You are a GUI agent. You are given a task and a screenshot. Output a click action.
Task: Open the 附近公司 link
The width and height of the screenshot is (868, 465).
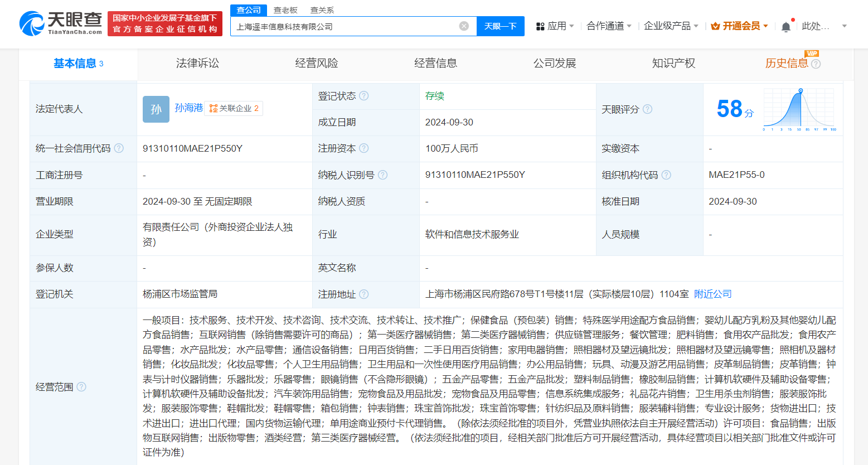[712, 294]
